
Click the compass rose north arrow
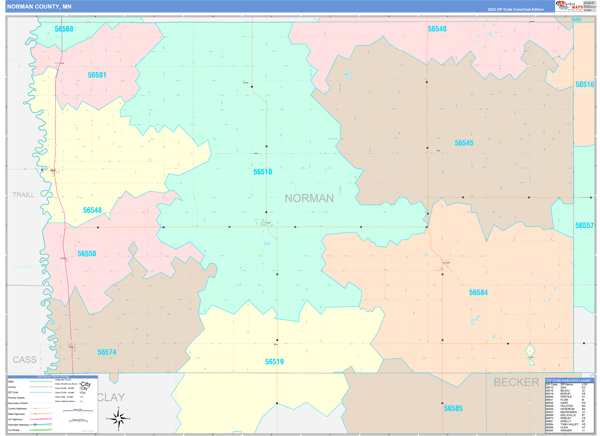click(118, 416)
